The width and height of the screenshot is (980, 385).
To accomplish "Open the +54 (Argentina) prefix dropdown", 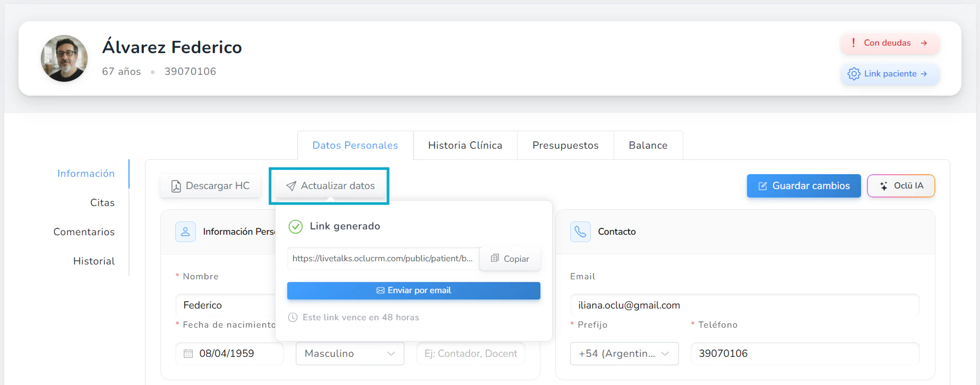I will click(x=624, y=354).
